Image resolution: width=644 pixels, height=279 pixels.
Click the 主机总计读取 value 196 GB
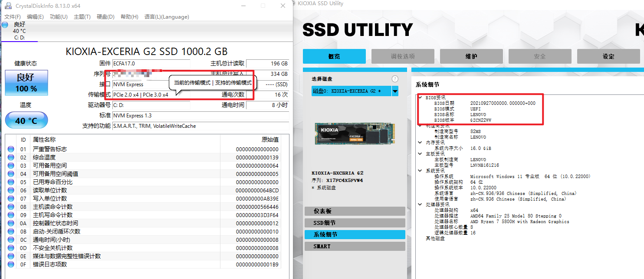(x=267, y=64)
